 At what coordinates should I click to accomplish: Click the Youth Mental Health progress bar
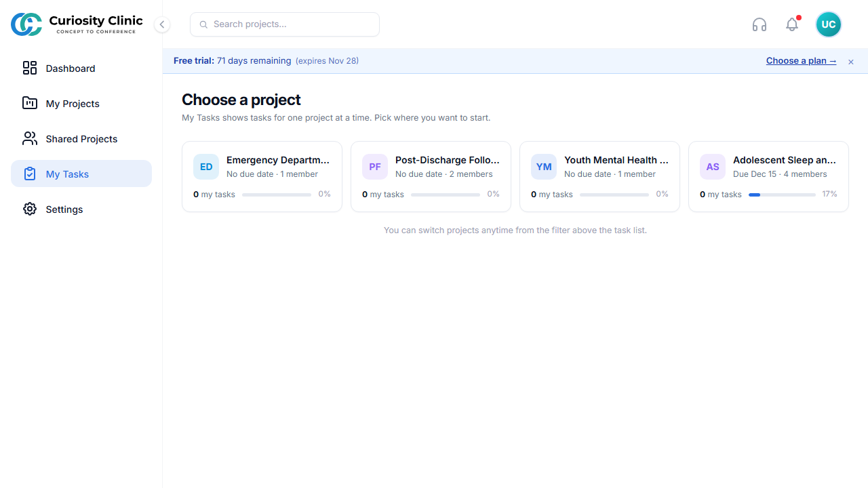pyautogui.click(x=614, y=195)
